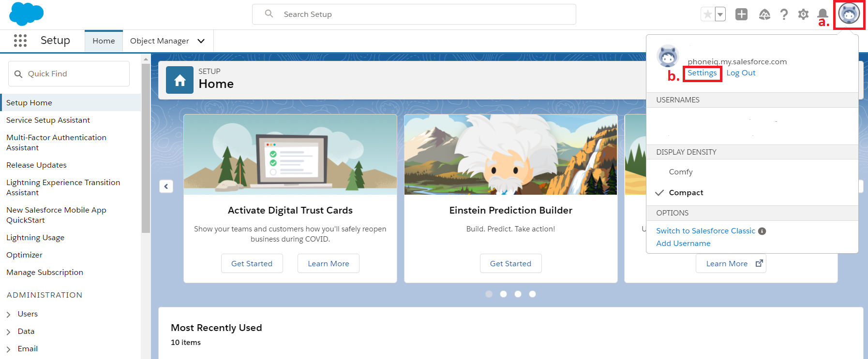
Task: Click Switch to Salesforce Classic
Action: tap(705, 231)
